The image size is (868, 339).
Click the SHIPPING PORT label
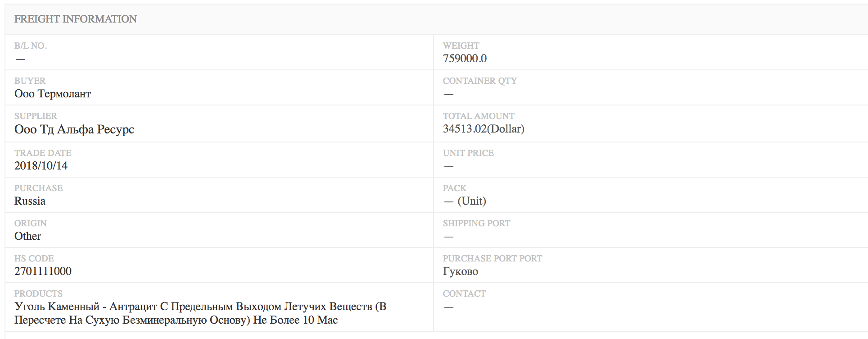click(x=476, y=223)
